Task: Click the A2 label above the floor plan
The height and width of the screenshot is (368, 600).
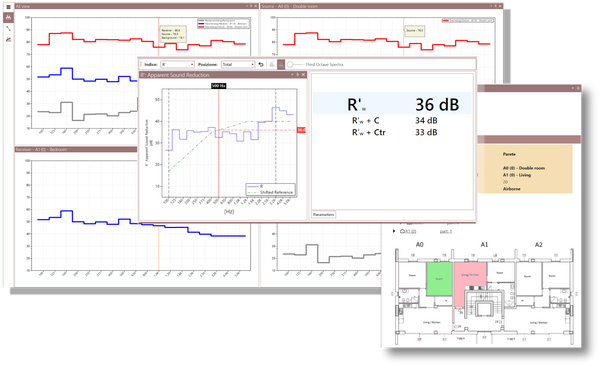Action: [x=538, y=244]
